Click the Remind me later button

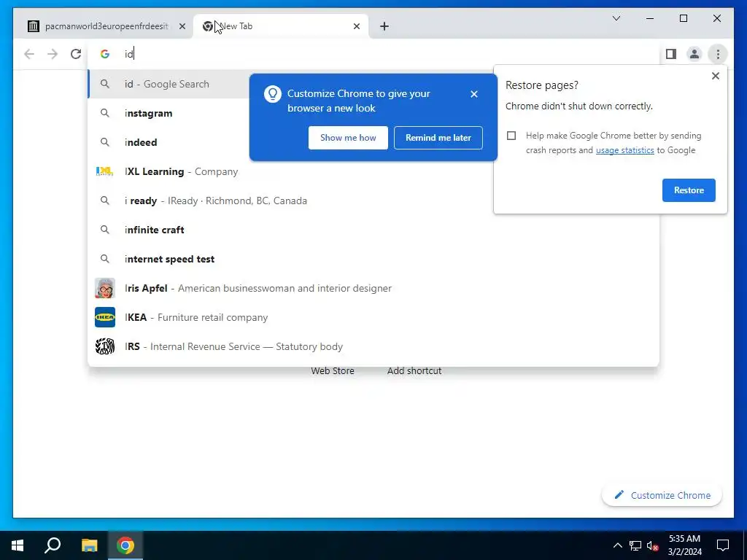pos(438,138)
